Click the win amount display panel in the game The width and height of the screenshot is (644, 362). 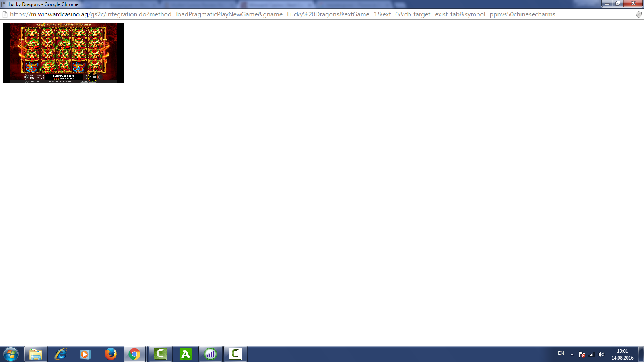pos(64,77)
